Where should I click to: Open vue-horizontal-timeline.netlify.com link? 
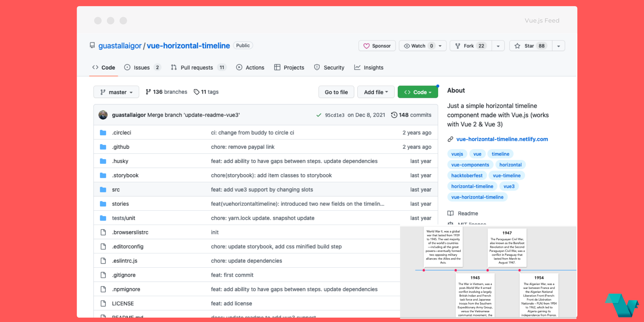pyautogui.click(x=502, y=139)
